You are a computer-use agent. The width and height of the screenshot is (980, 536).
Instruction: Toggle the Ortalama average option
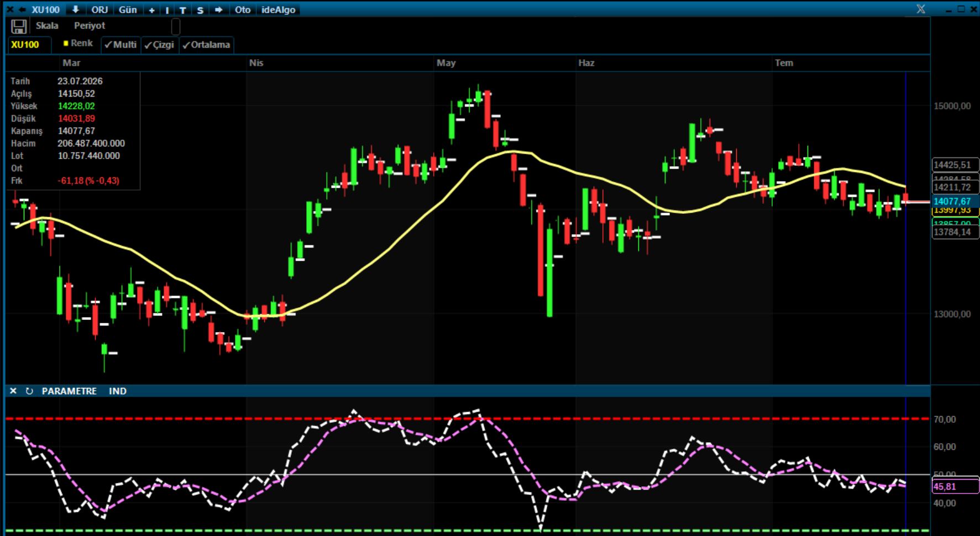tap(206, 45)
